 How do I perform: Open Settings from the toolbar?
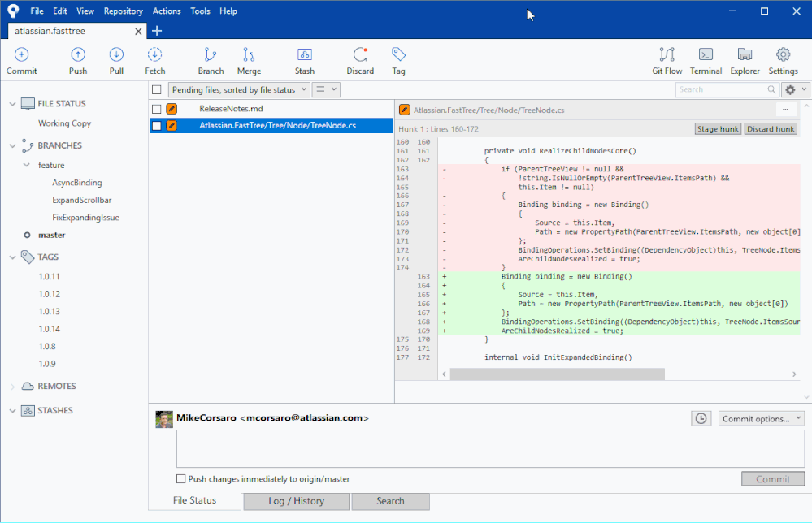(x=783, y=54)
